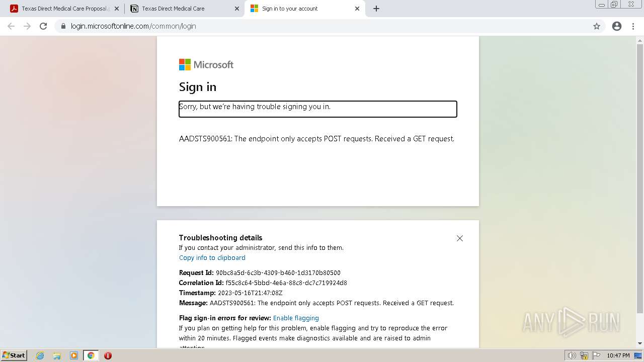
Task: Select the Correlation Id value text
Action: point(286,283)
